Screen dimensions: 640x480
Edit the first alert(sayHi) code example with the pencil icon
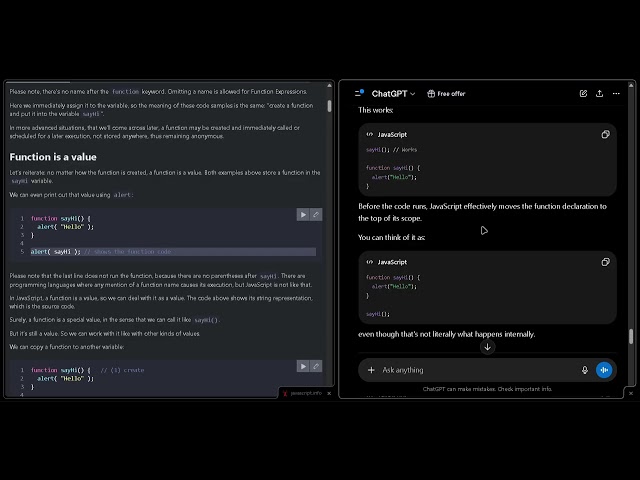coord(316,215)
